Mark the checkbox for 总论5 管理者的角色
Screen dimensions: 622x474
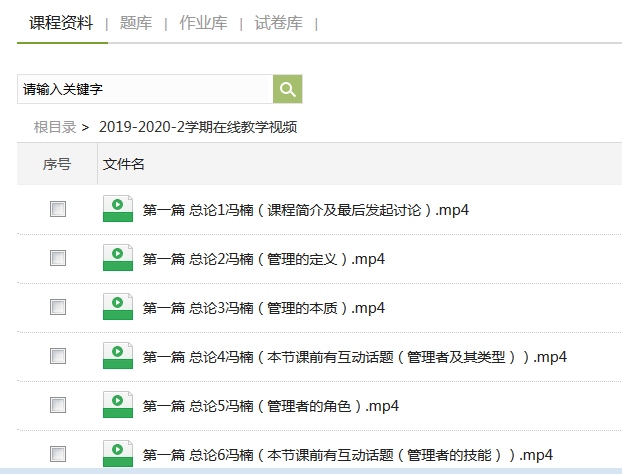58,405
